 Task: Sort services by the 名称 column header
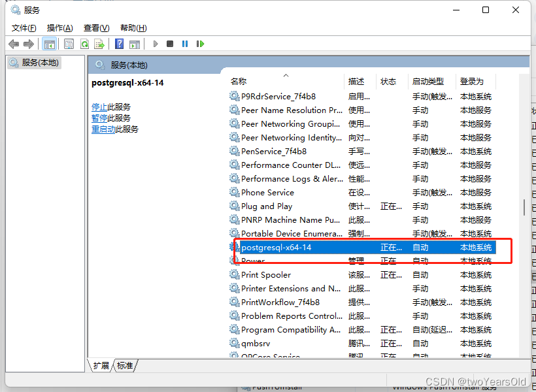pyautogui.click(x=239, y=81)
